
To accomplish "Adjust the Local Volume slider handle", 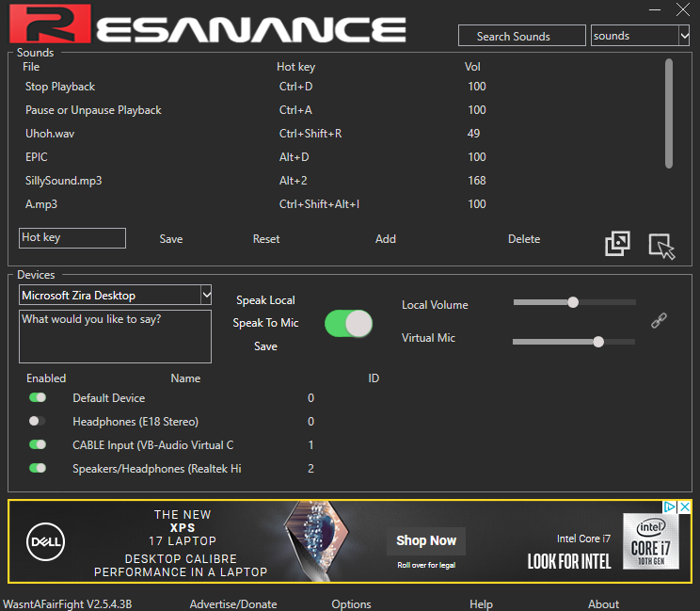I will [573, 302].
